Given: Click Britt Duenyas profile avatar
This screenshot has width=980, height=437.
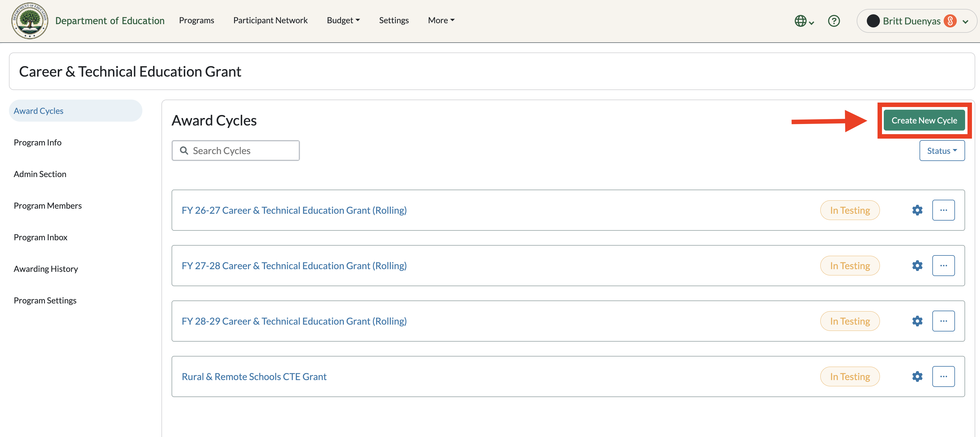Looking at the screenshot, I should (873, 21).
